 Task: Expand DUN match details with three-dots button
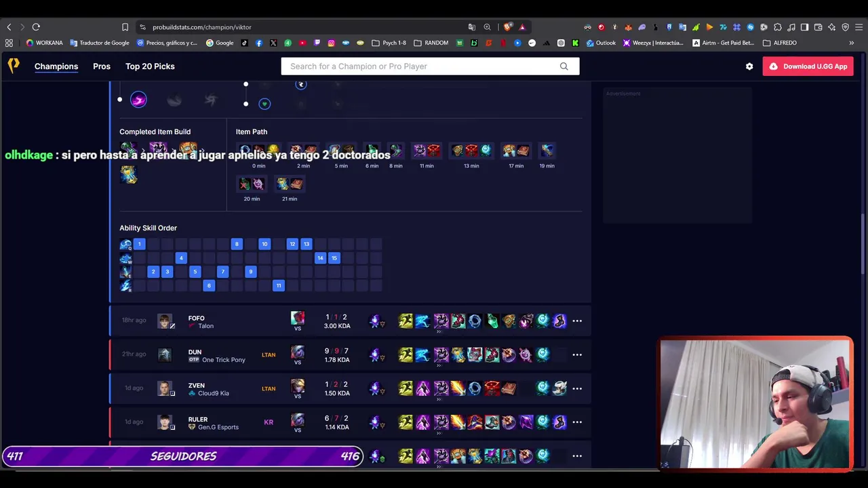[x=577, y=354]
